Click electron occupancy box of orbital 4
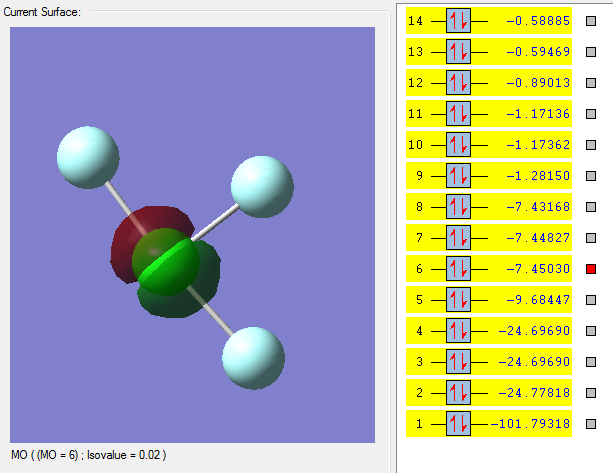 (x=458, y=331)
